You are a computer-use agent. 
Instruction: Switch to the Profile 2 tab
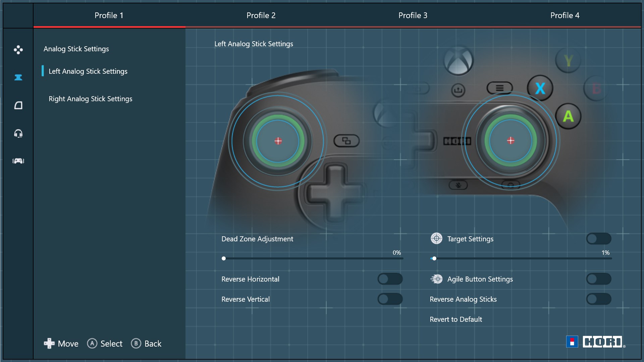(261, 15)
